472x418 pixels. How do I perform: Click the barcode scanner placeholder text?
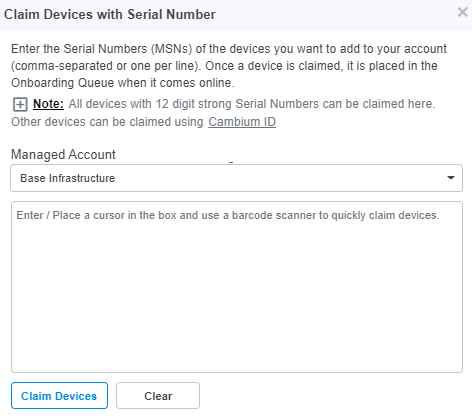coord(228,215)
